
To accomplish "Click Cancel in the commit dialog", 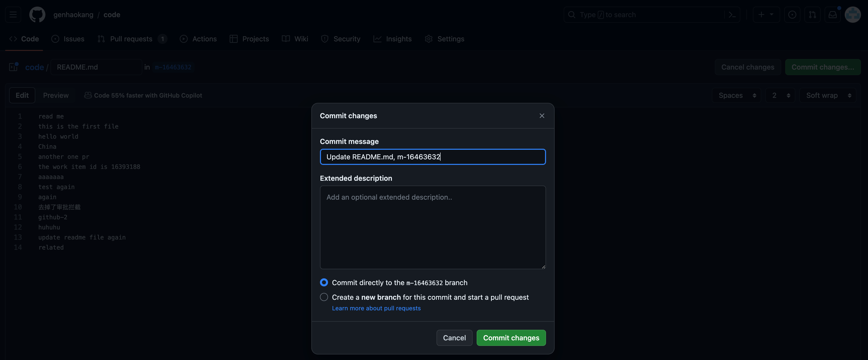I will tap(454, 337).
